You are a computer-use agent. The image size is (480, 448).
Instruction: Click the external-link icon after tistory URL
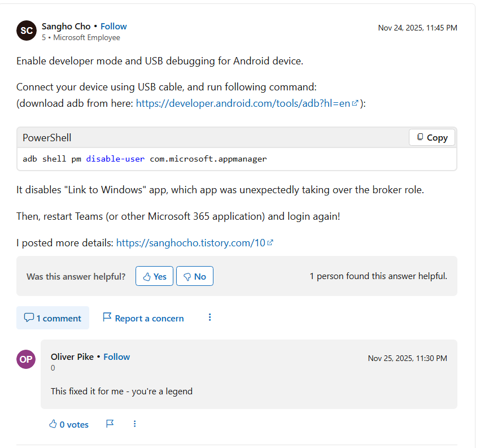click(x=270, y=243)
